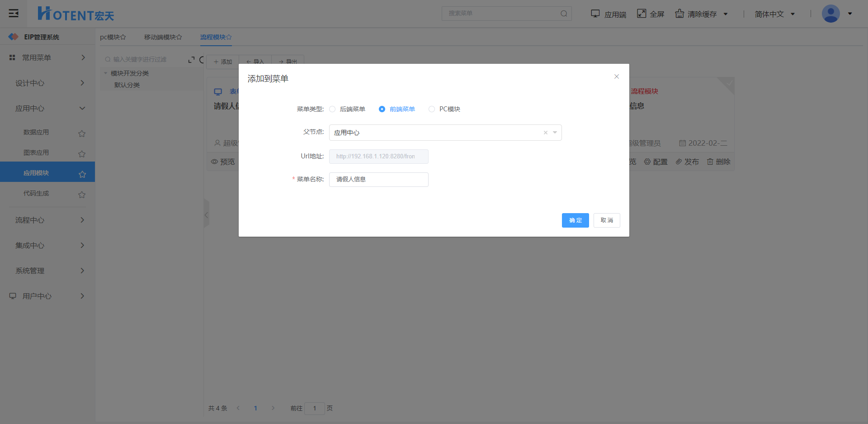
Task: Select the 前端菜单 radio option
Action: 382,109
